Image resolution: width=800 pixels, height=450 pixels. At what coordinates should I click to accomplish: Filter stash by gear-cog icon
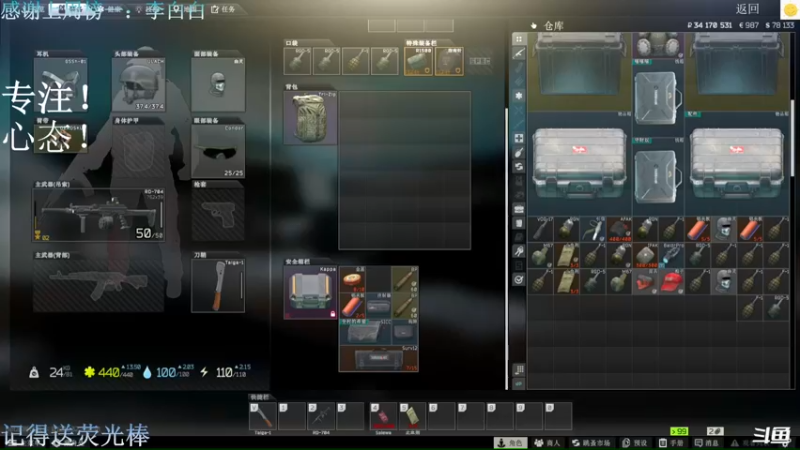tap(519, 95)
